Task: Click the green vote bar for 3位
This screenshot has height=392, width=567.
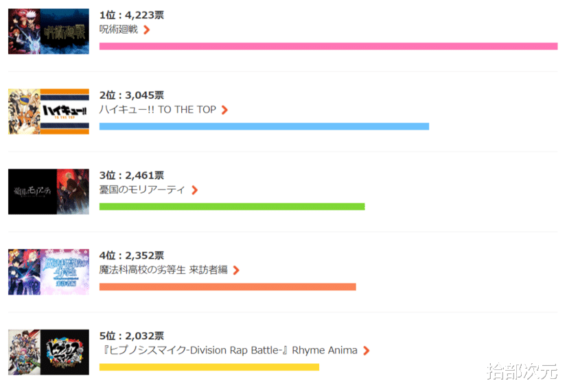Action: pos(232,207)
